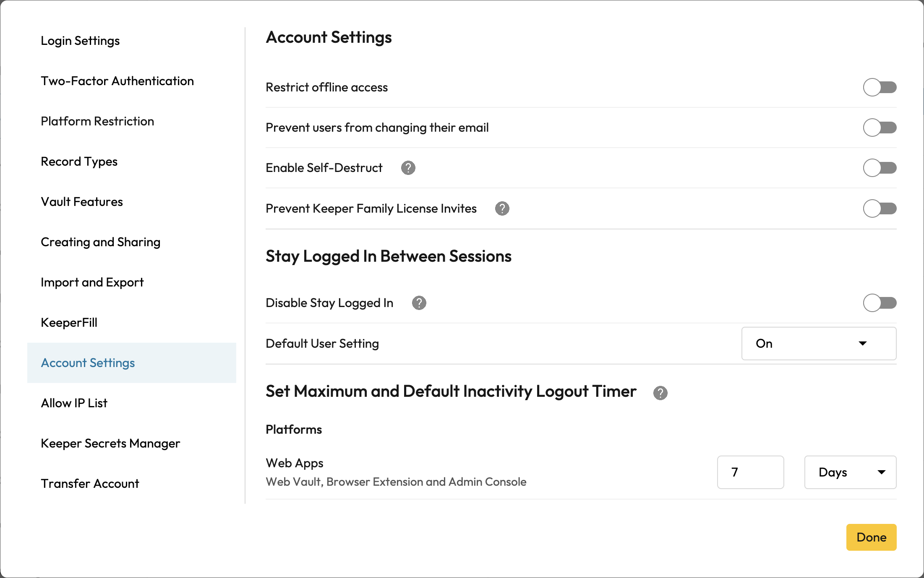Click the yellow Done button
The height and width of the screenshot is (578, 924).
point(871,537)
